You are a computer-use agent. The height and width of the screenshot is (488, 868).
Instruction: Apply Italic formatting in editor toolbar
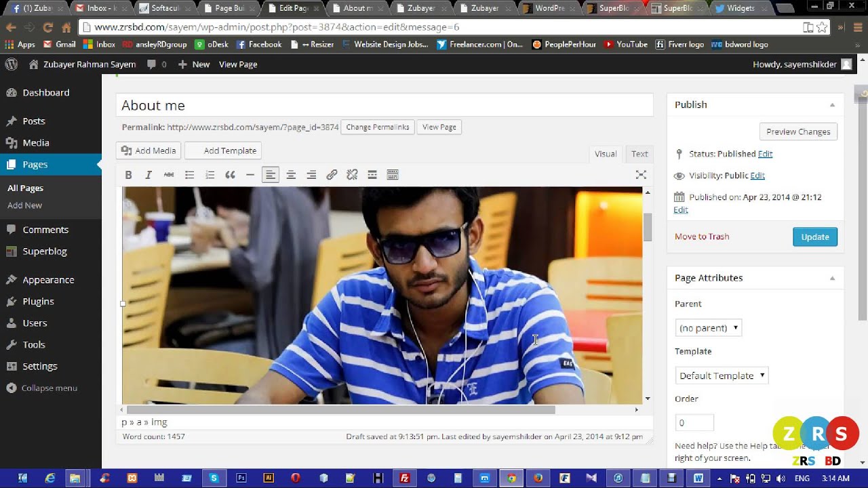(149, 175)
